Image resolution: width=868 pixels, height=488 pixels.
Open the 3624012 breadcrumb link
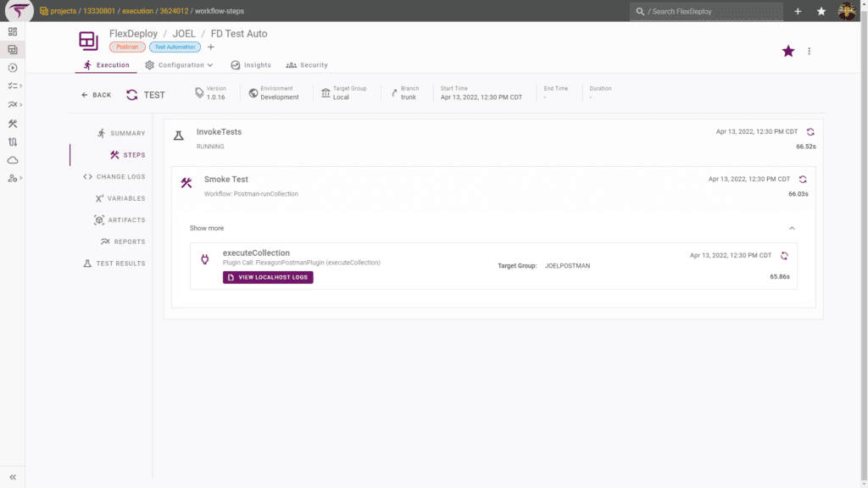[174, 11]
